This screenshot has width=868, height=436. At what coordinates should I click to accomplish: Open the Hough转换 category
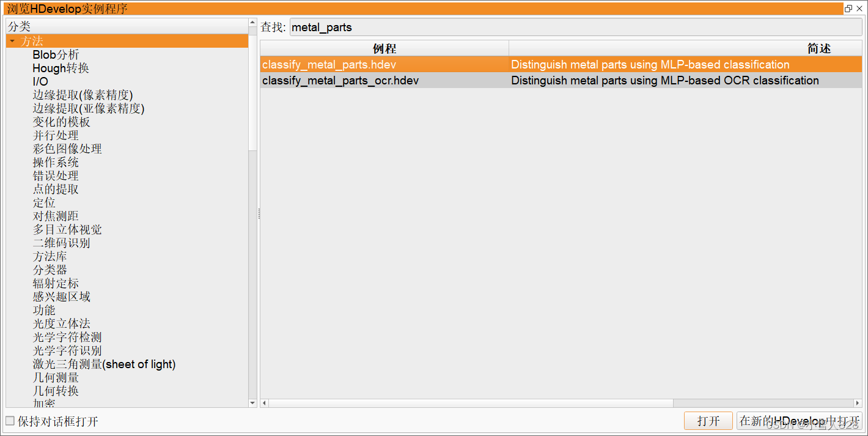pyautogui.click(x=61, y=68)
